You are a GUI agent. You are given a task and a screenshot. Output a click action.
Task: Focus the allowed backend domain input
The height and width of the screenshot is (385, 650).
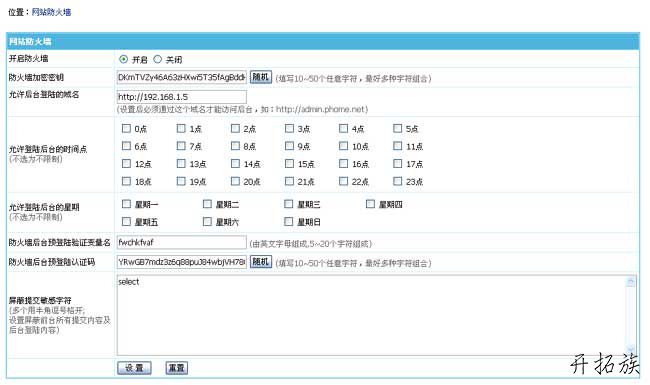(x=182, y=97)
